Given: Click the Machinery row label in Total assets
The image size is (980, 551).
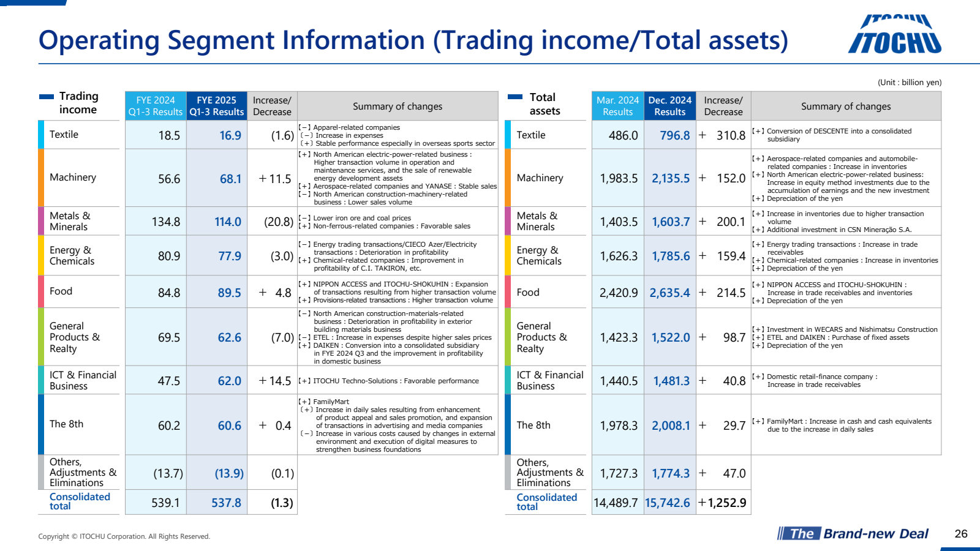Looking at the screenshot, I should [540, 178].
